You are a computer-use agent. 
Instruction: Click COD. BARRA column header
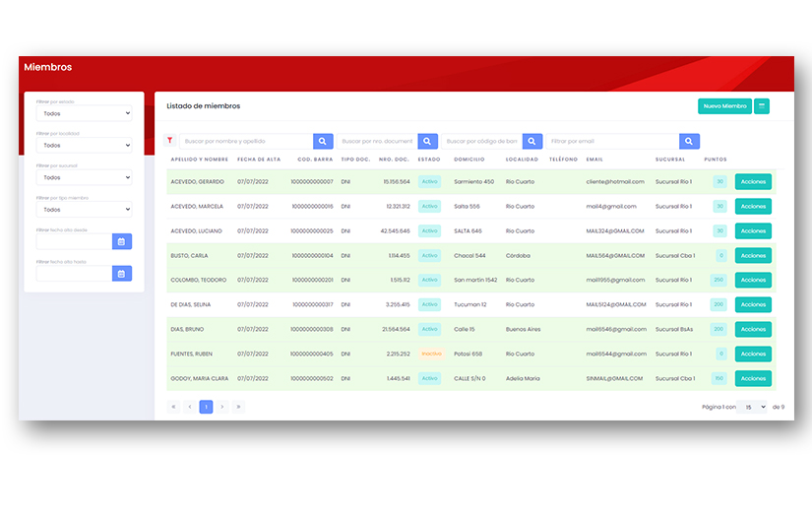[315, 160]
